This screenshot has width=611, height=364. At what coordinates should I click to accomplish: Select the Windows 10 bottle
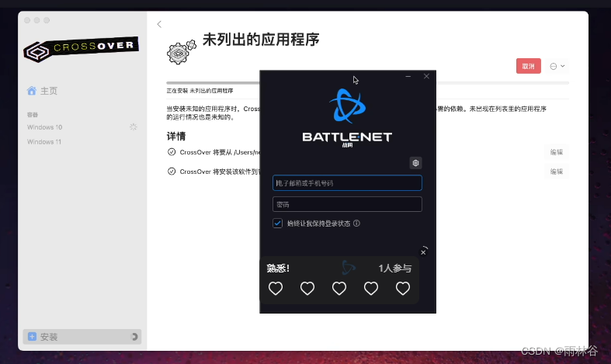click(44, 127)
